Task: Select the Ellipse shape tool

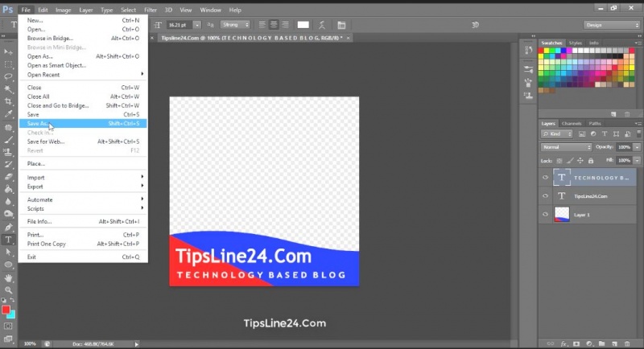Action: coord(8,265)
